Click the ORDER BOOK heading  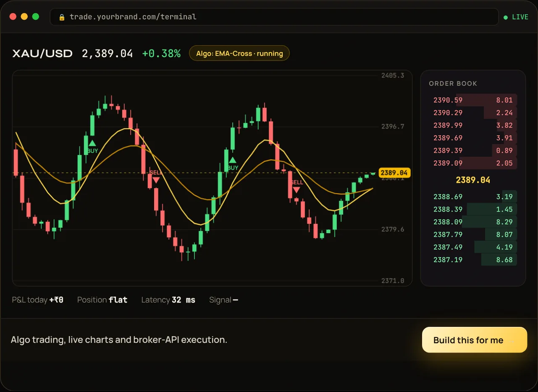coord(453,84)
